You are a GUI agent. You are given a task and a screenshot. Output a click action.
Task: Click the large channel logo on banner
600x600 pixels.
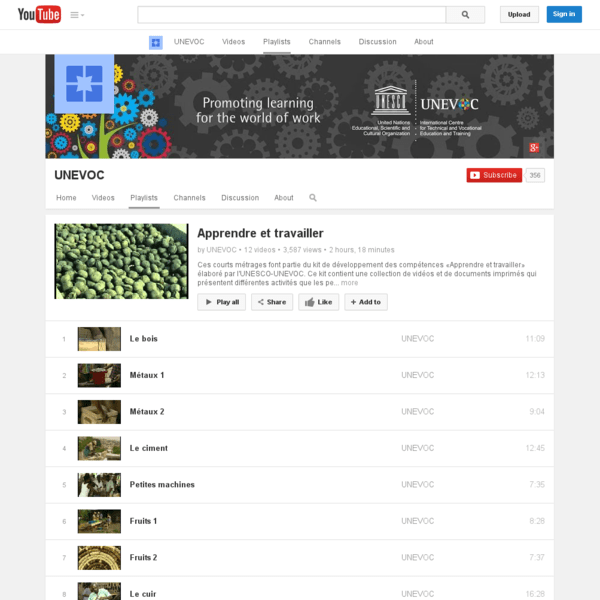pos(84,85)
